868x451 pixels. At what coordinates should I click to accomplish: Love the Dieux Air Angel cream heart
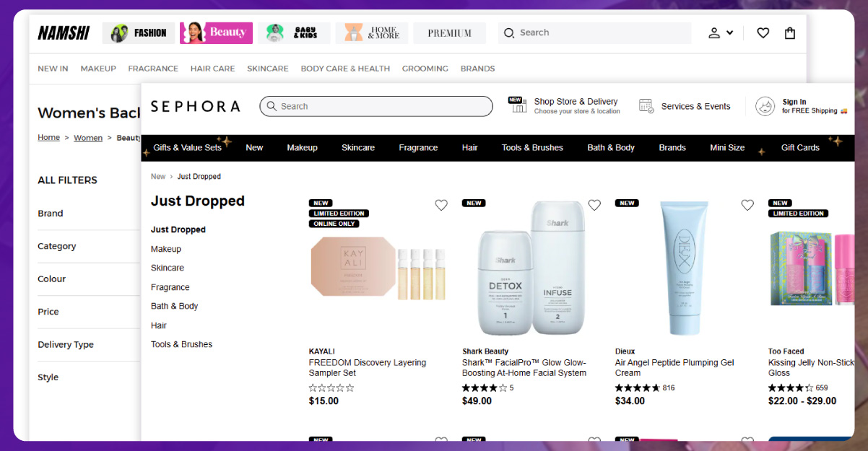(x=747, y=205)
